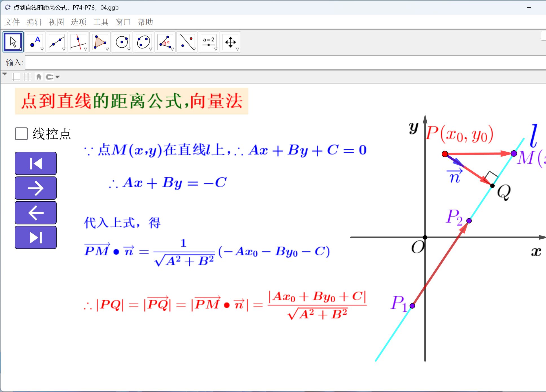
Task: Open the 工具 menu
Action: [101, 22]
